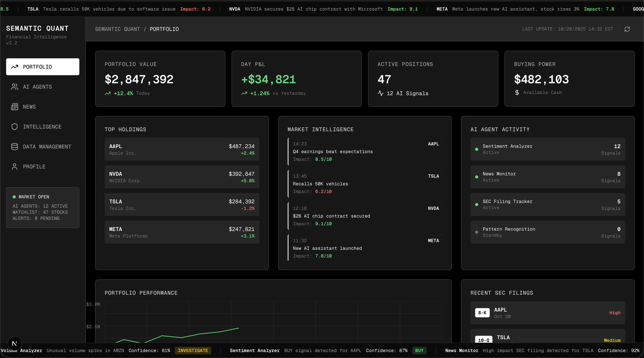Image resolution: width=644 pixels, height=358 pixels.
Task: Toggle the Market Open status indicator
Action: pos(15,197)
